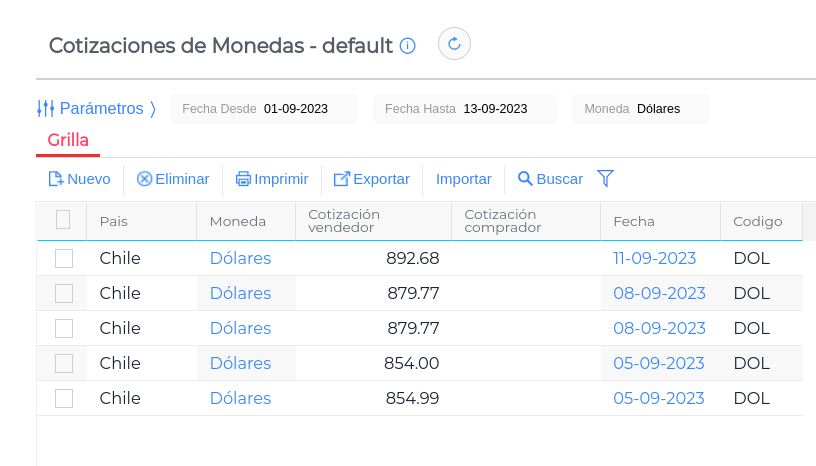816x466 pixels.
Task: Toggle the select-all header checkbox
Action: [63, 220]
